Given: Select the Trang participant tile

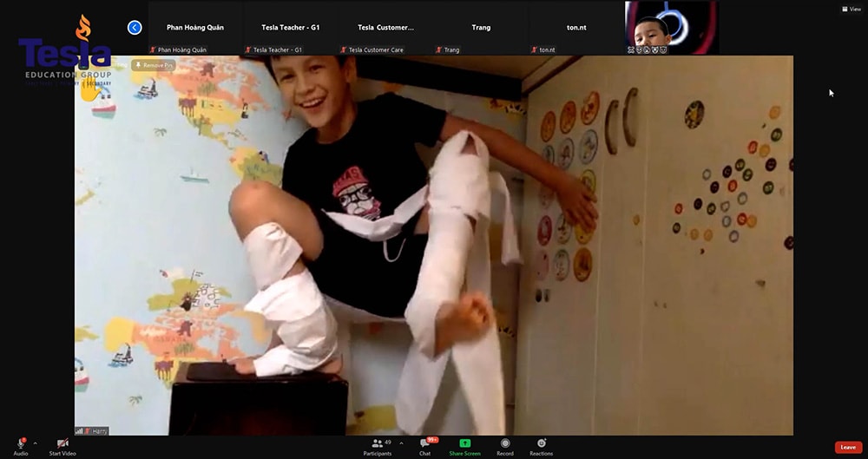Looking at the screenshot, I should pos(481,28).
